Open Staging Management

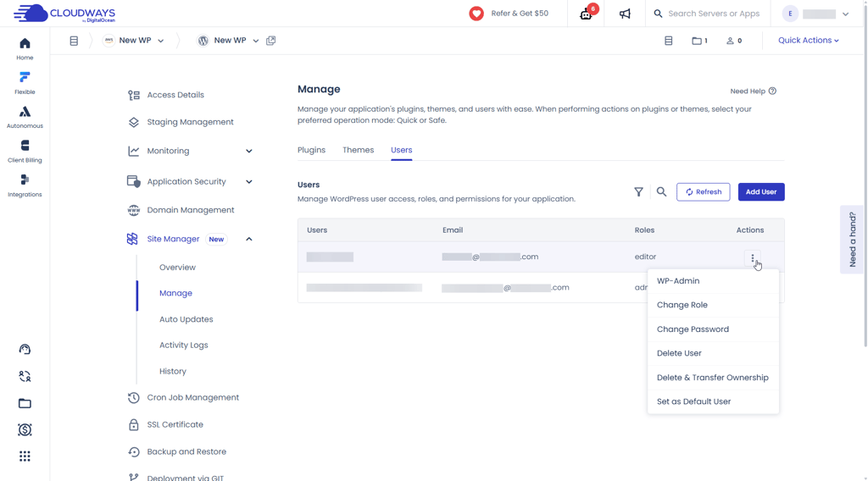pyautogui.click(x=190, y=122)
